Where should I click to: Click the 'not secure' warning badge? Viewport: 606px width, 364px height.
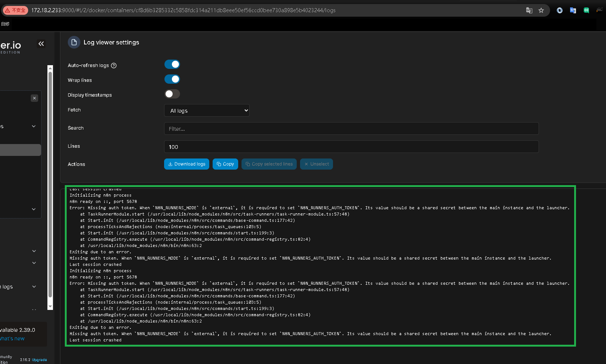(x=16, y=10)
